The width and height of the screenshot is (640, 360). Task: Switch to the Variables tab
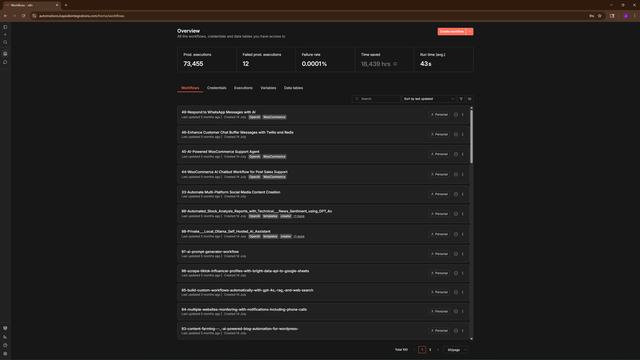tap(268, 88)
